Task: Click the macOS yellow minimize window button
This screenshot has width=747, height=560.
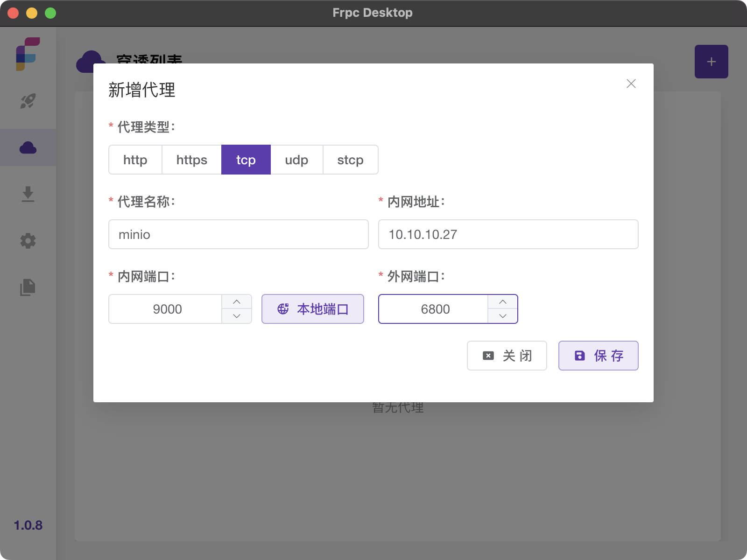Action: click(32, 13)
